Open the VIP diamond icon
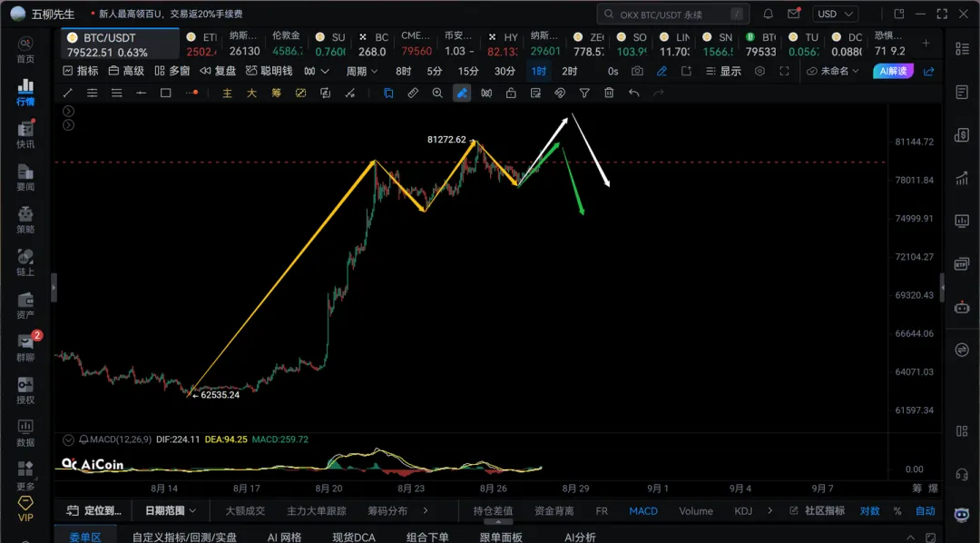This screenshot has width=980, height=543. (x=25, y=508)
